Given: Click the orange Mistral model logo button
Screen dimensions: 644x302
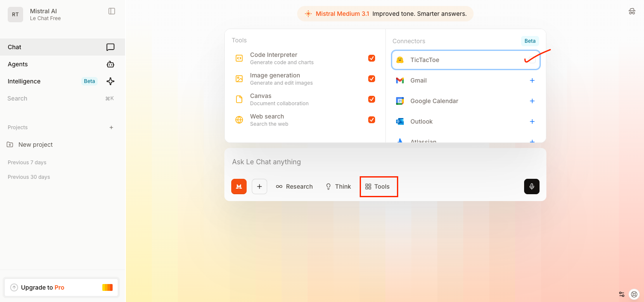Looking at the screenshot, I should pyautogui.click(x=239, y=187).
